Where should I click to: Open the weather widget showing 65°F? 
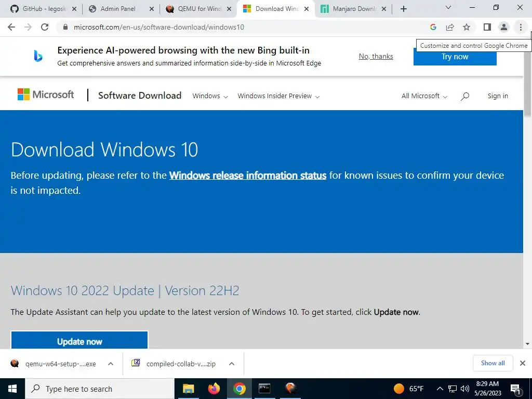(x=409, y=389)
